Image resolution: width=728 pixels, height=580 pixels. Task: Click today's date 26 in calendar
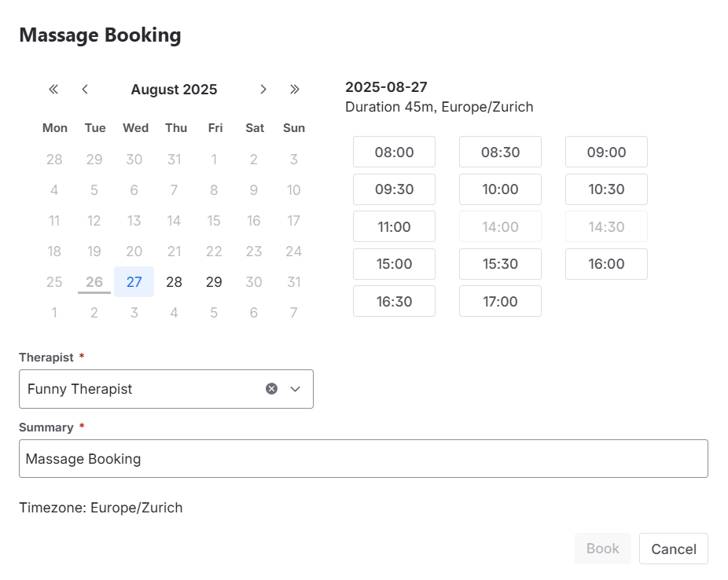click(94, 282)
